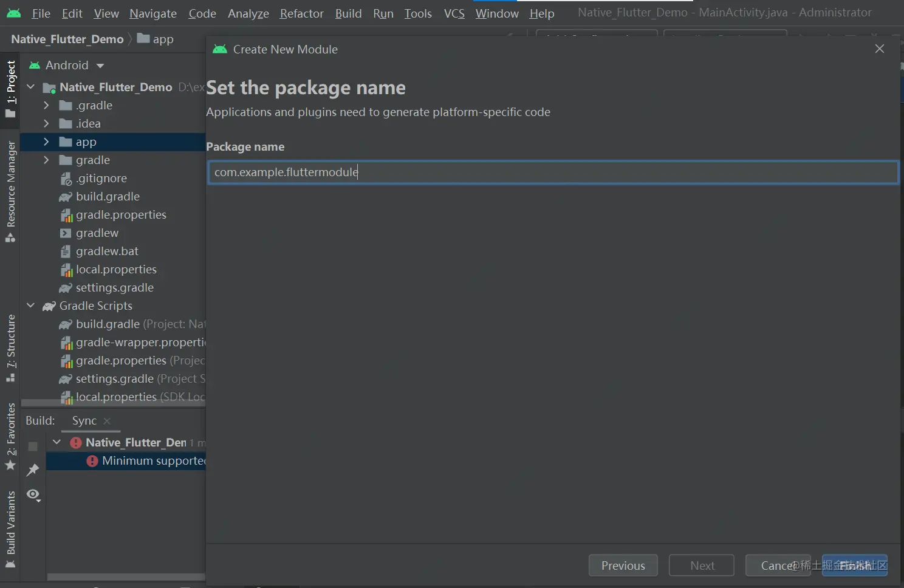
Task: Select the gradlew.bat file
Action: (107, 251)
